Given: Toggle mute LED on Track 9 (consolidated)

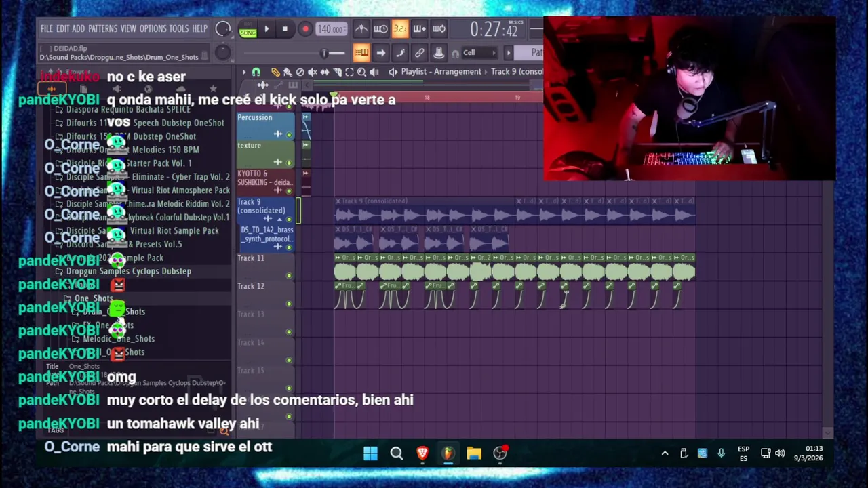Looking at the screenshot, I should pos(290,219).
